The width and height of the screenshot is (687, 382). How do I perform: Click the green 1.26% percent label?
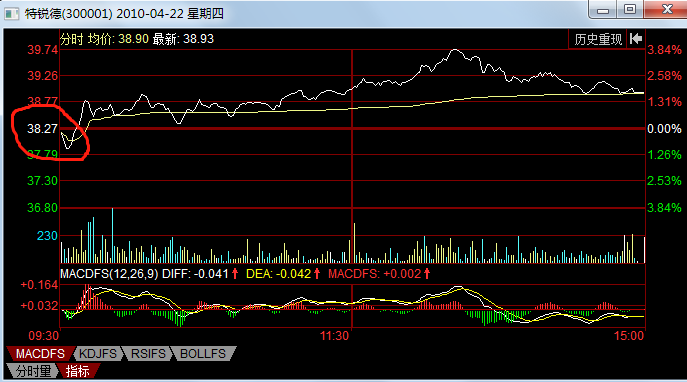pos(664,155)
